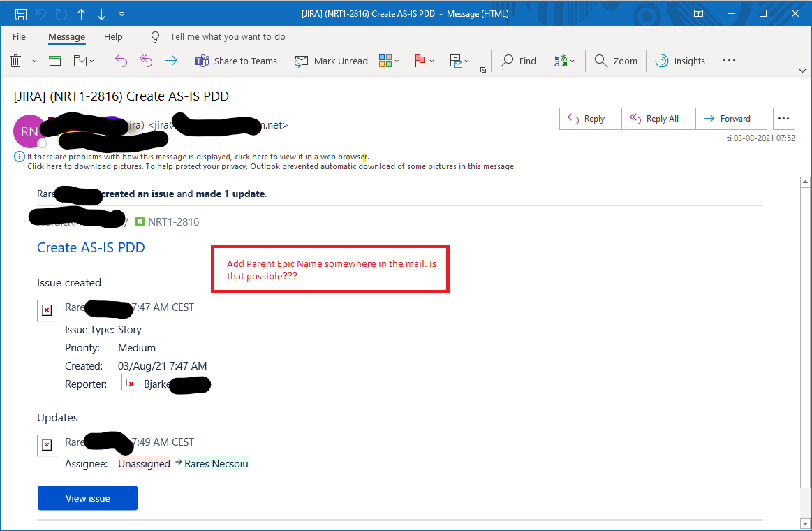812x531 pixels.
Task: Go to next item with down arrow
Action: click(101, 14)
